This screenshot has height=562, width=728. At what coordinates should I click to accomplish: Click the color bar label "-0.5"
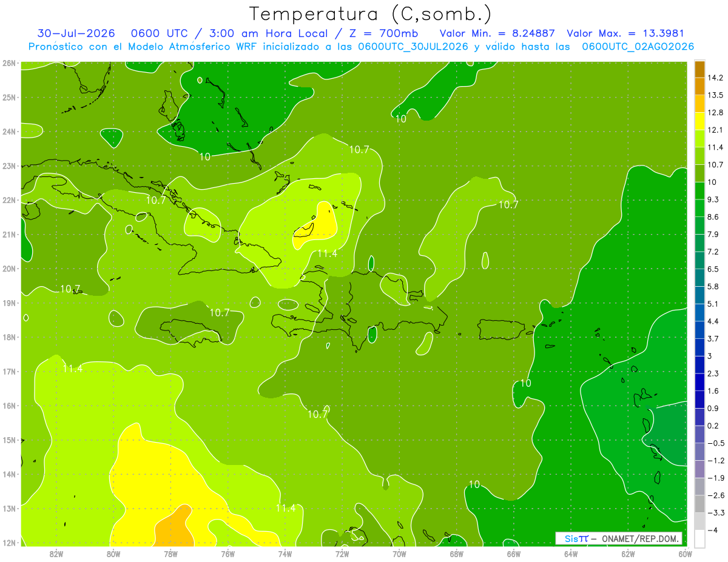[x=715, y=443]
